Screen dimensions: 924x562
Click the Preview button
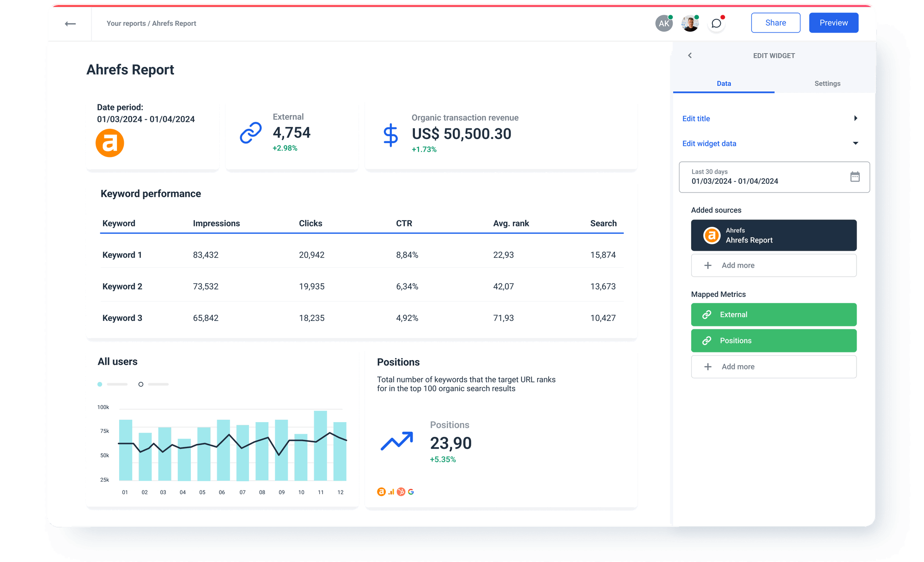pos(833,22)
